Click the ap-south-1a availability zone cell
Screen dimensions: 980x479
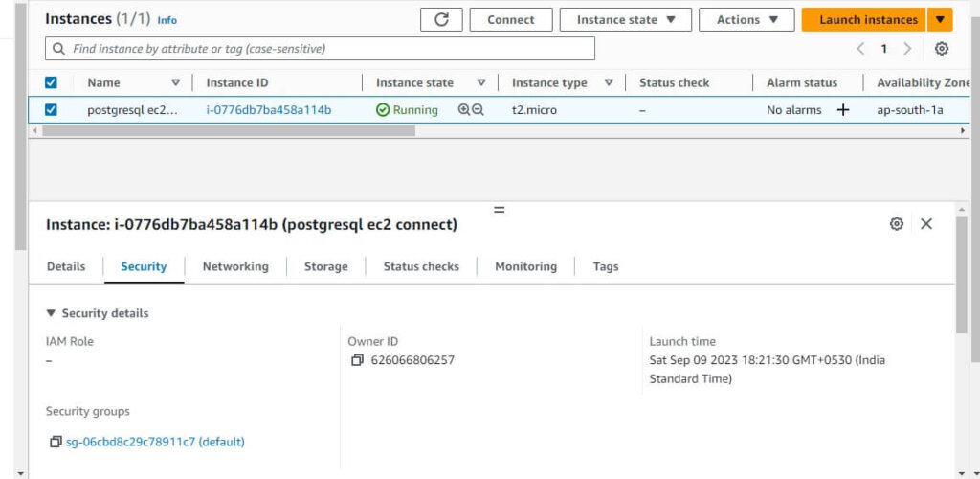(x=909, y=110)
